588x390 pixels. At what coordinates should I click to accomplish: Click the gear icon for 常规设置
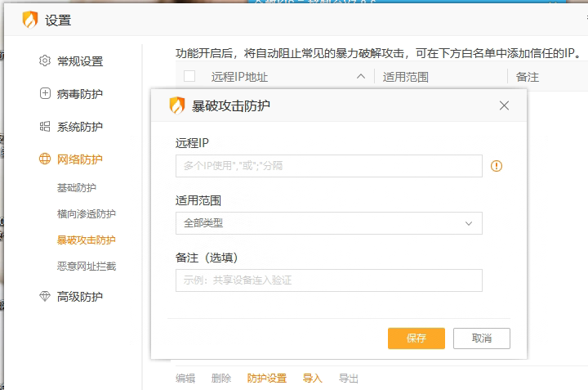point(45,61)
